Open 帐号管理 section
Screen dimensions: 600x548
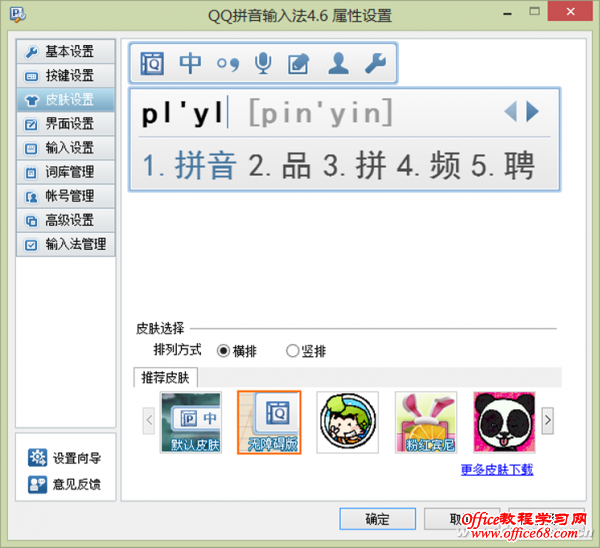tap(65, 196)
